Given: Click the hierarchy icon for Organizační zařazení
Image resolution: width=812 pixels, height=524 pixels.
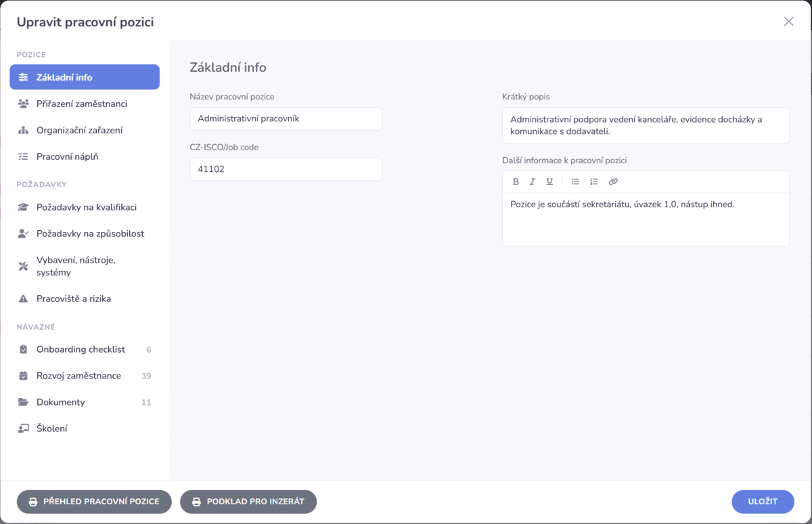Looking at the screenshot, I should point(24,130).
